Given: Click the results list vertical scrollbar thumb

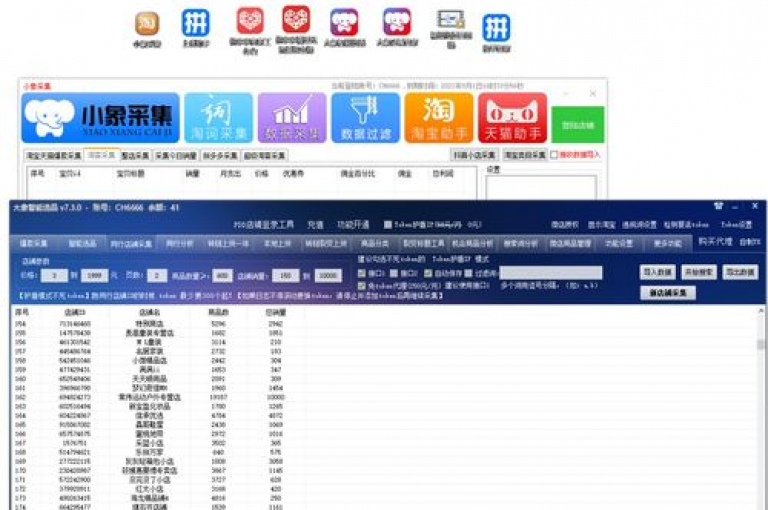Looking at the screenshot, I should (x=761, y=345).
